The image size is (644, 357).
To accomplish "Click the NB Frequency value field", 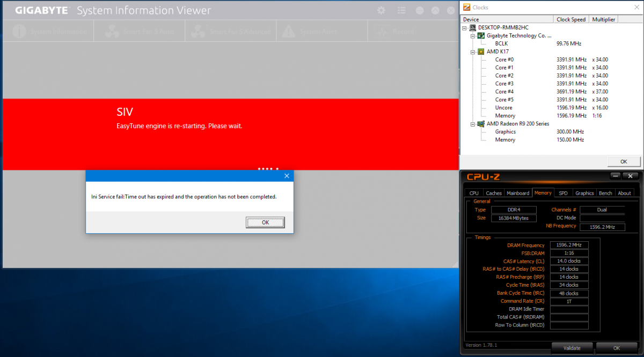I will tap(602, 227).
